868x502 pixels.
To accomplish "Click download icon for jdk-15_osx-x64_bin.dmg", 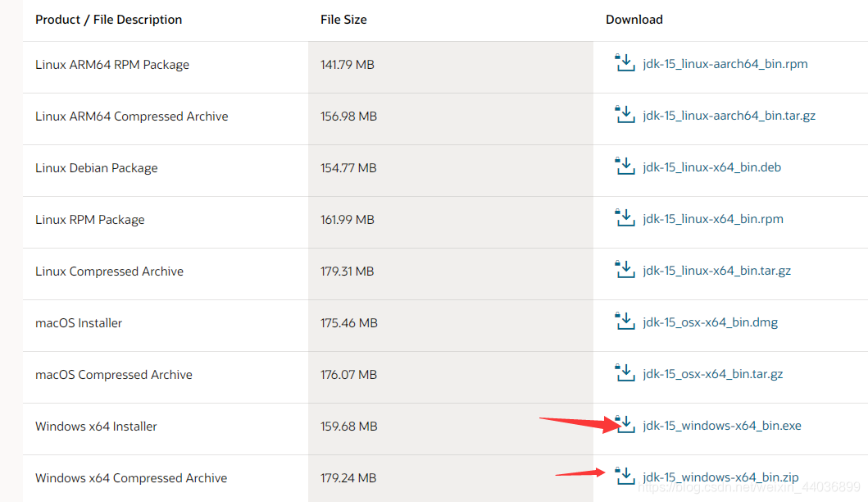I will [625, 321].
